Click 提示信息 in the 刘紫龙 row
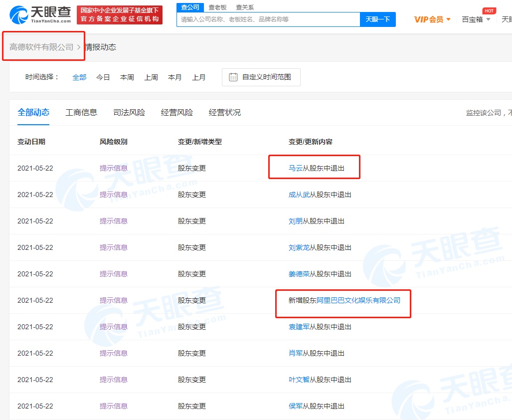Image resolution: width=512 pixels, height=420 pixels. [x=114, y=247]
